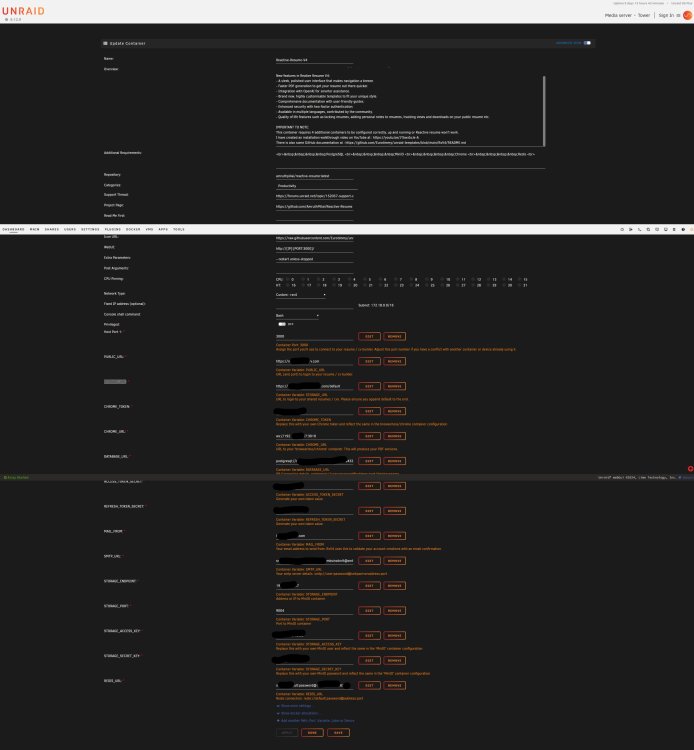Open the Dashboard menu
The height and width of the screenshot is (750, 694).
[x=13, y=230]
